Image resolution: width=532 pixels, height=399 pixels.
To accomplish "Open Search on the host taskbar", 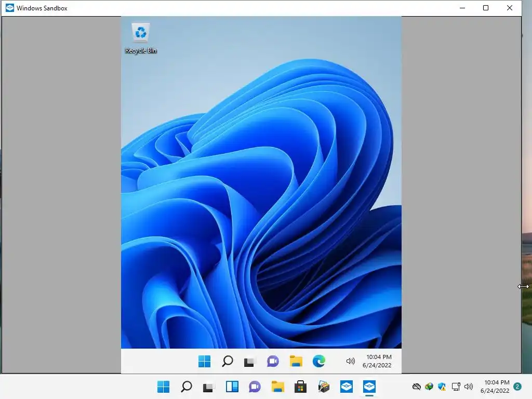I will point(187,387).
